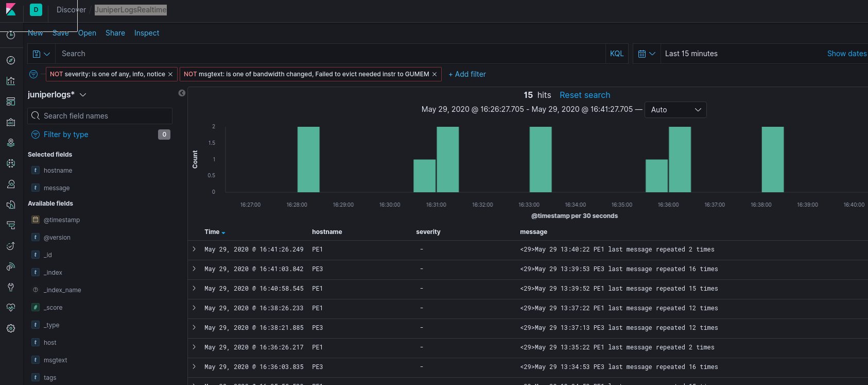Viewport: 868px width, 385px height.
Task: Open the Auto interval dropdown
Action: (675, 110)
